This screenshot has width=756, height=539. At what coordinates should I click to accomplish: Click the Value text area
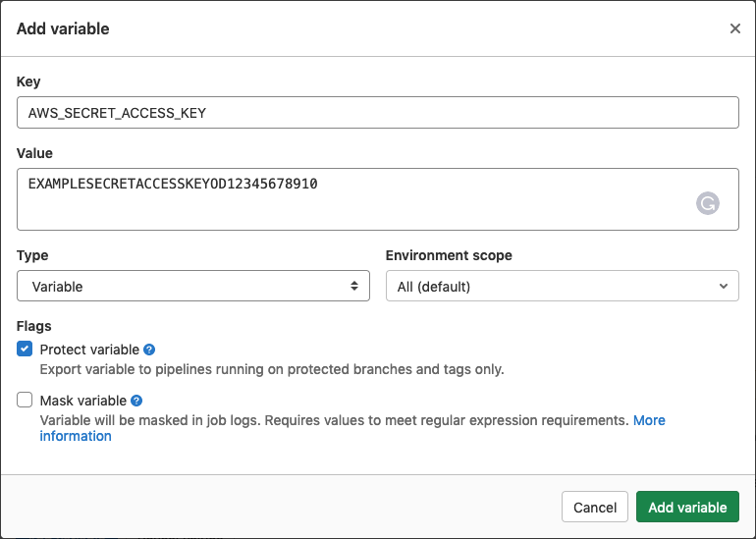point(378,199)
